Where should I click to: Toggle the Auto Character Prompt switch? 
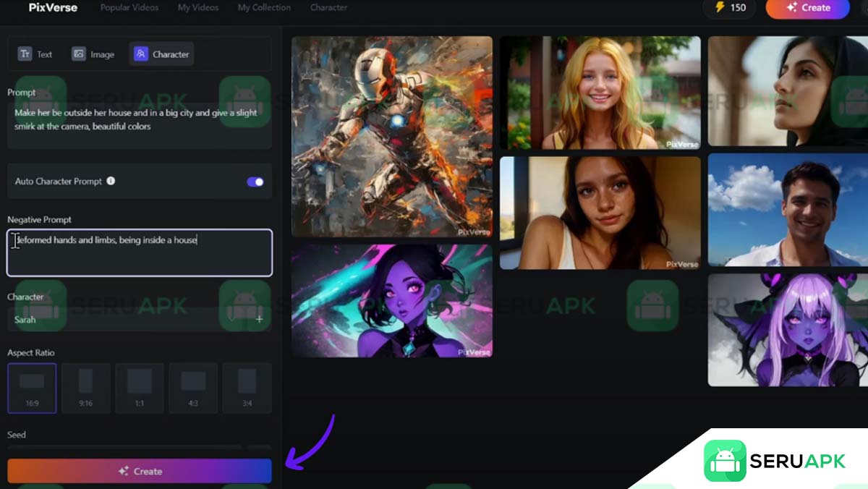(x=255, y=182)
